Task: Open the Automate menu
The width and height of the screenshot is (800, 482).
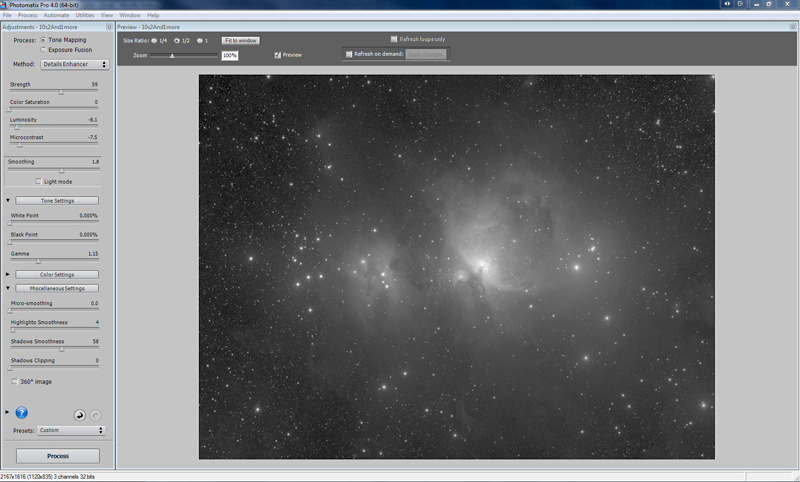Action: (x=56, y=16)
